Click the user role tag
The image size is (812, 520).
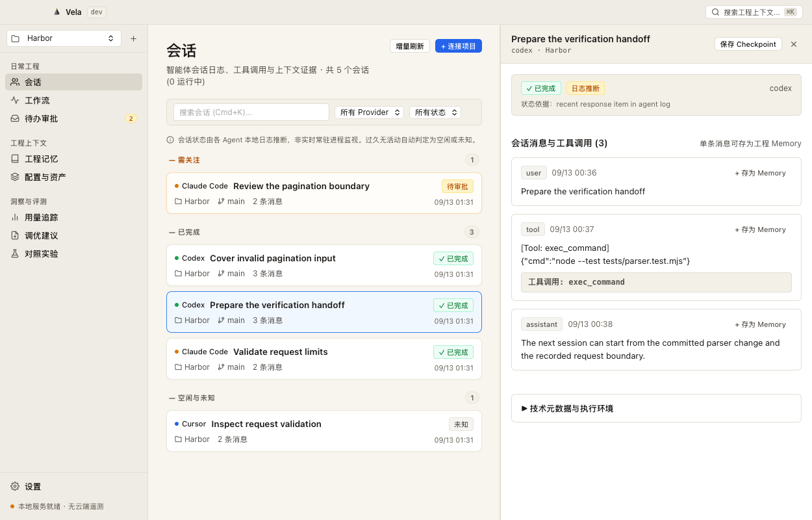point(534,173)
